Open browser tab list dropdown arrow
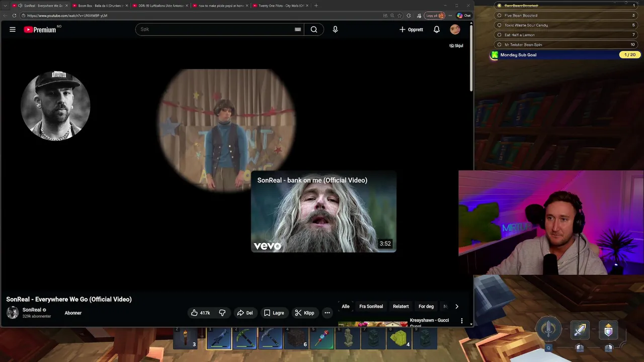This screenshot has width=644, height=362. point(5,6)
